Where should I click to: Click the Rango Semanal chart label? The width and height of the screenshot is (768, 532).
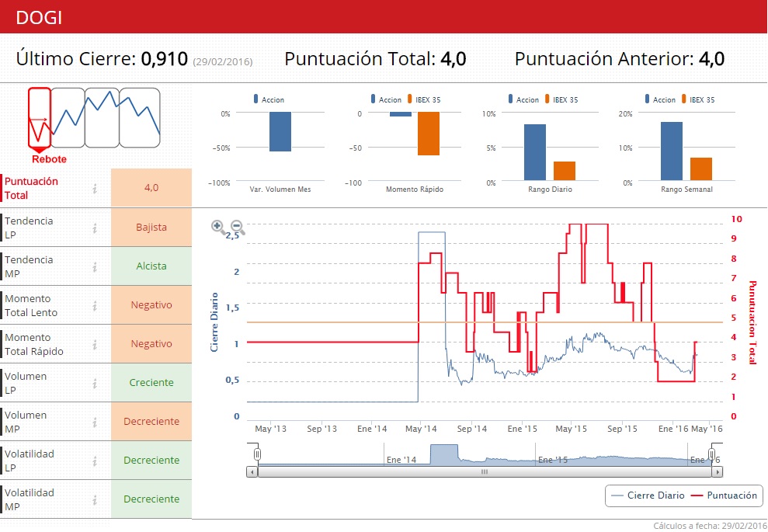coord(686,189)
